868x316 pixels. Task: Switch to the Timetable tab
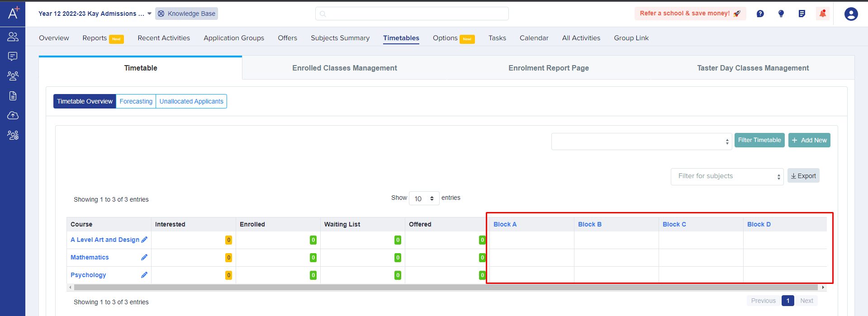point(141,68)
